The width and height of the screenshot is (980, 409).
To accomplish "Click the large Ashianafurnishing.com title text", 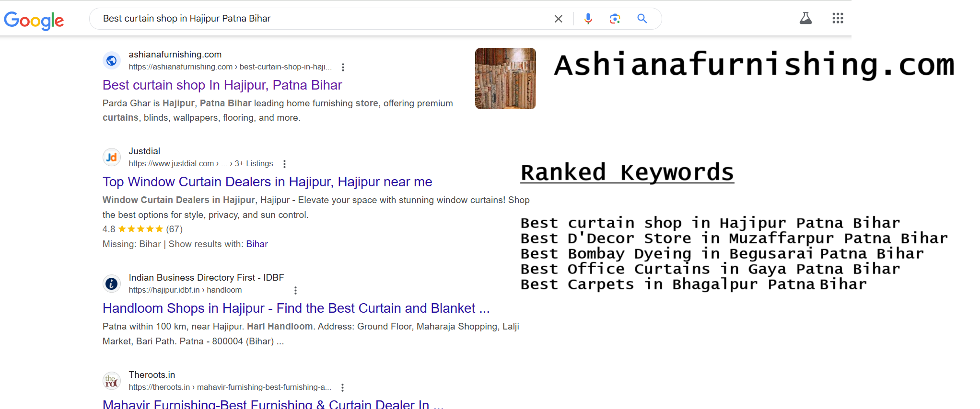I will point(754,65).
